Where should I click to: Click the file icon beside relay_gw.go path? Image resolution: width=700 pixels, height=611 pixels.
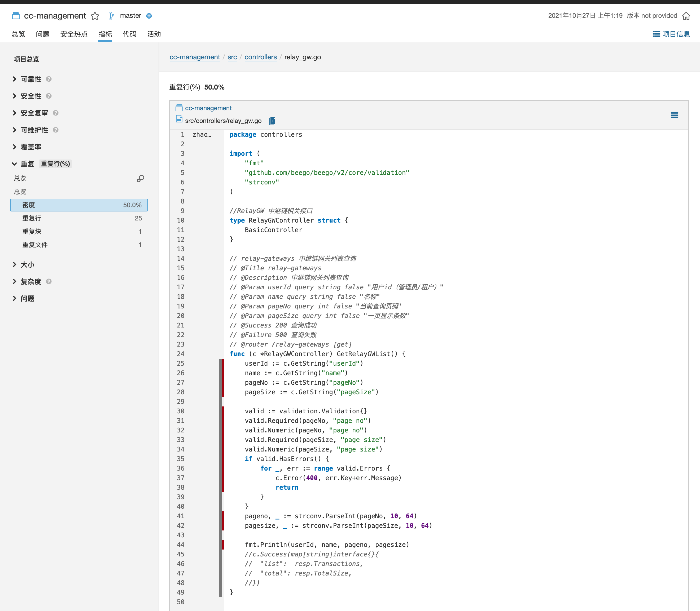272,121
